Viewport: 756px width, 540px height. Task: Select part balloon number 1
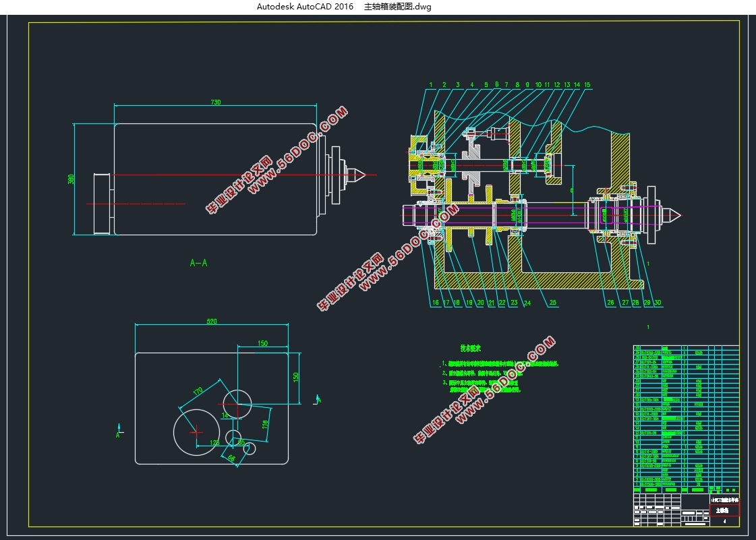pyautogui.click(x=430, y=85)
